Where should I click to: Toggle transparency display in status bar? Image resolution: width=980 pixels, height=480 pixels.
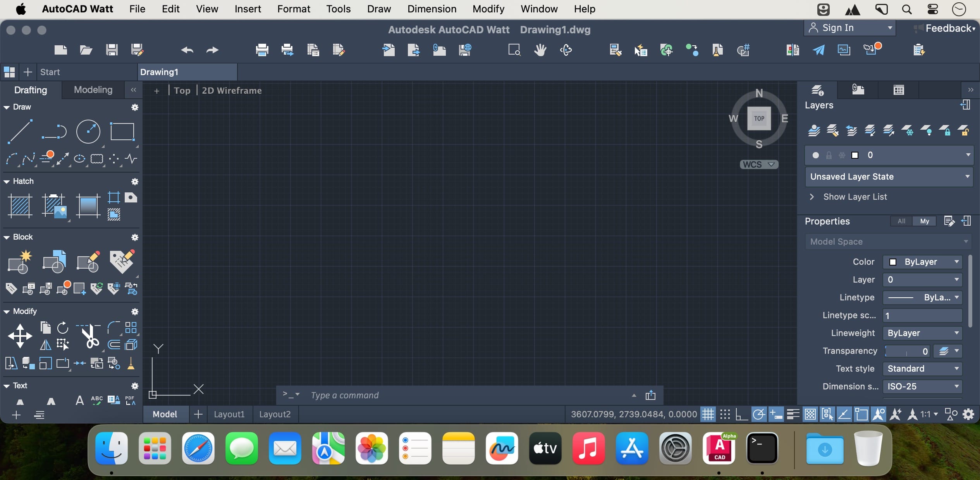tap(810, 415)
